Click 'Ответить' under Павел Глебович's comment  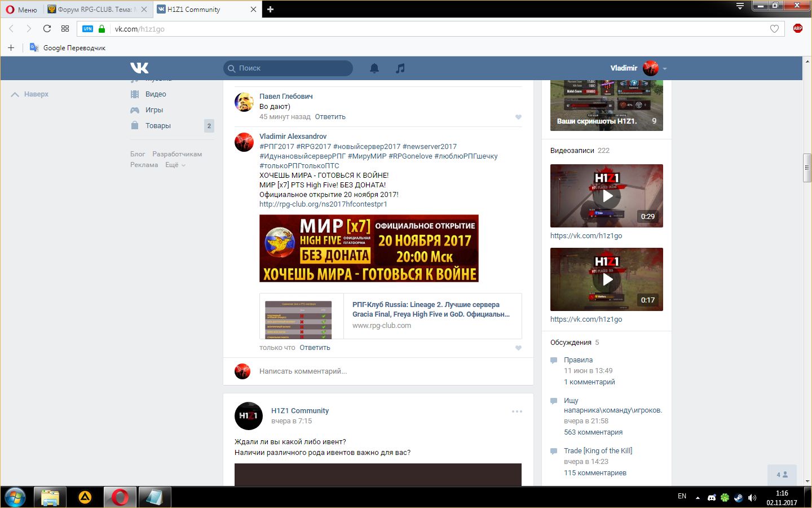[x=330, y=117]
